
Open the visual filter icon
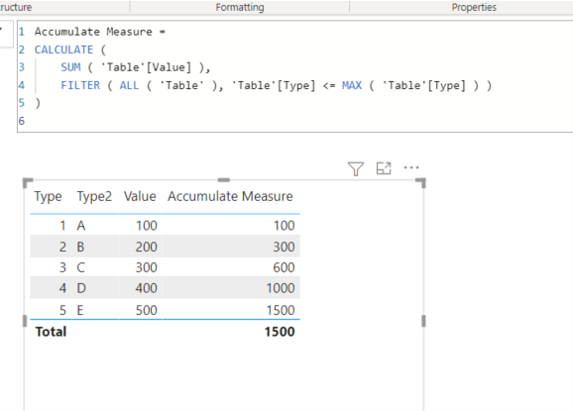(356, 168)
